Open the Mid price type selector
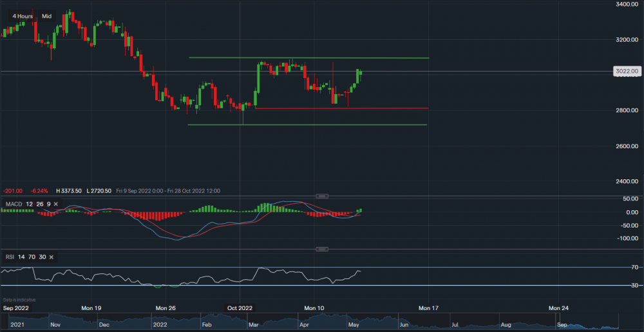The width and height of the screenshot is (644, 332). pos(46,15)
